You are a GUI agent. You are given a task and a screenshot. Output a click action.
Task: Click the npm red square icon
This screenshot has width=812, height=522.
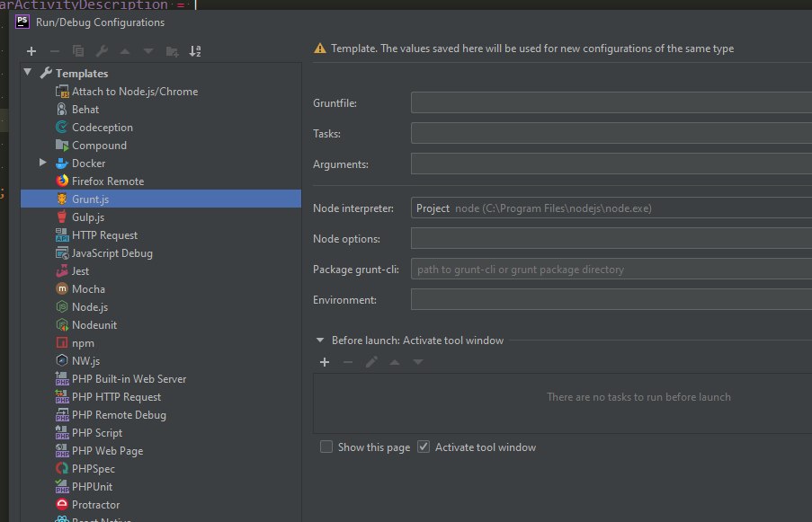(62, 343)
